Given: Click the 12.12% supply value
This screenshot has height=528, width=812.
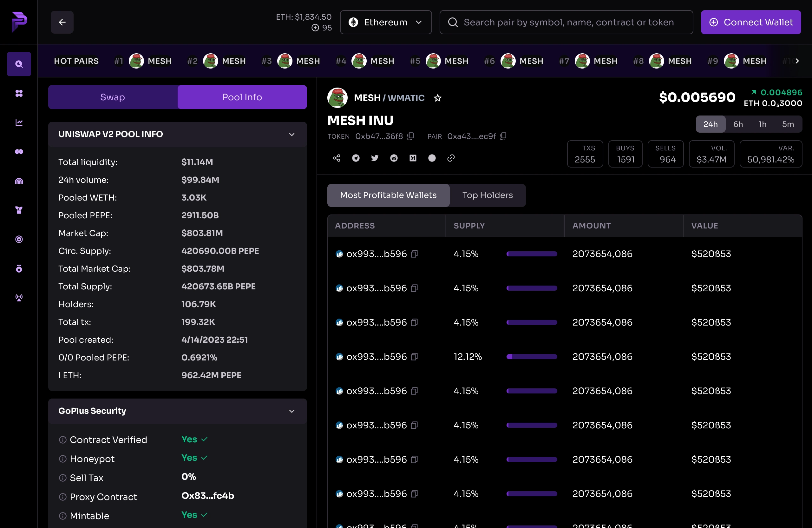Looking at the screenshot, I should click(468, 357).
